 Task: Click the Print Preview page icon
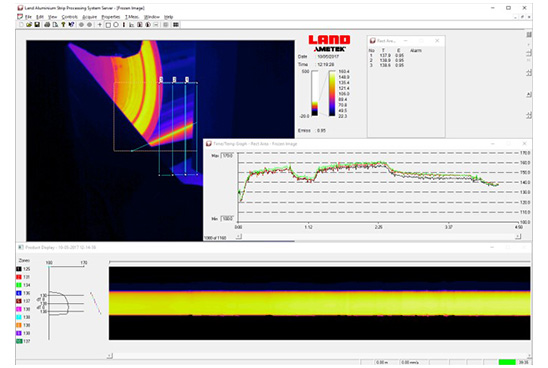coord(55,24)
